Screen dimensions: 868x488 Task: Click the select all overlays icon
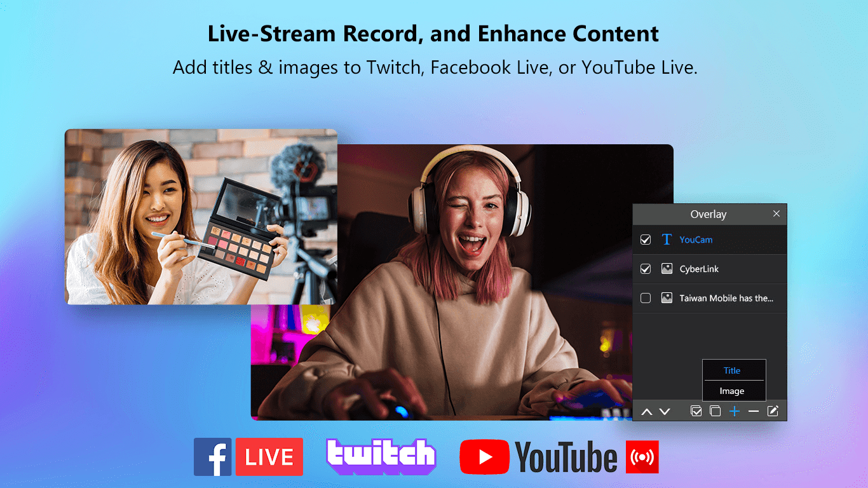click(696, 411)
